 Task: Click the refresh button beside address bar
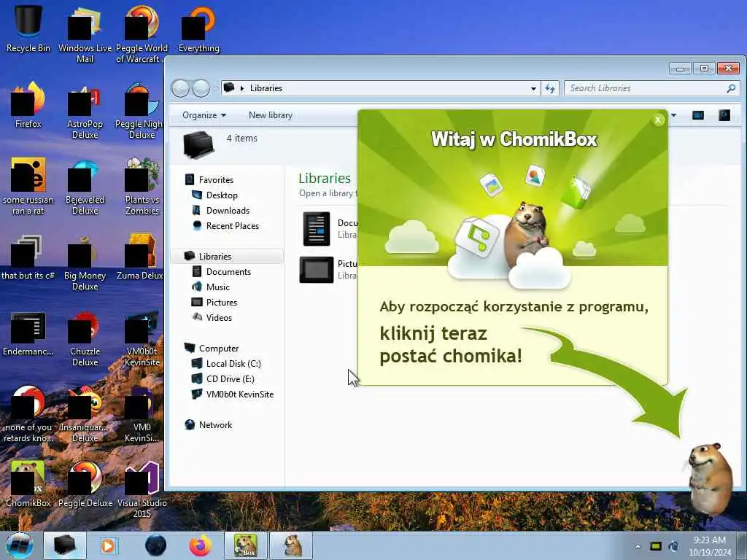click(x=550, y=88)
